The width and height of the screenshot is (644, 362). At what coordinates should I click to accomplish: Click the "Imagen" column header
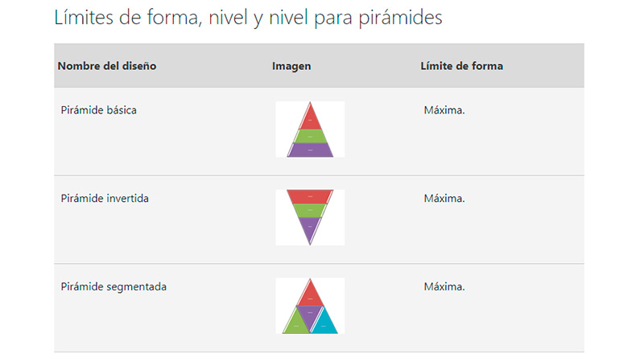tap(291, 66)
